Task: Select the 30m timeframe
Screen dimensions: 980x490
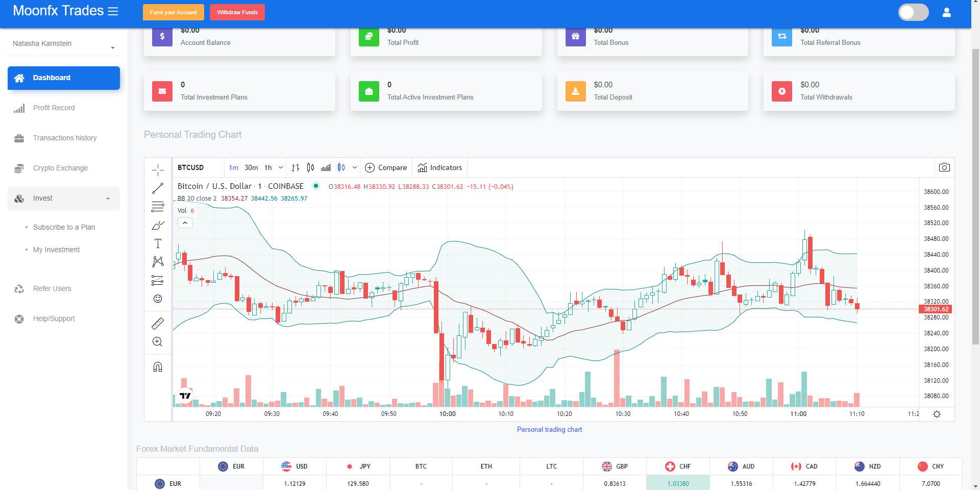Action: coord(251,167)
